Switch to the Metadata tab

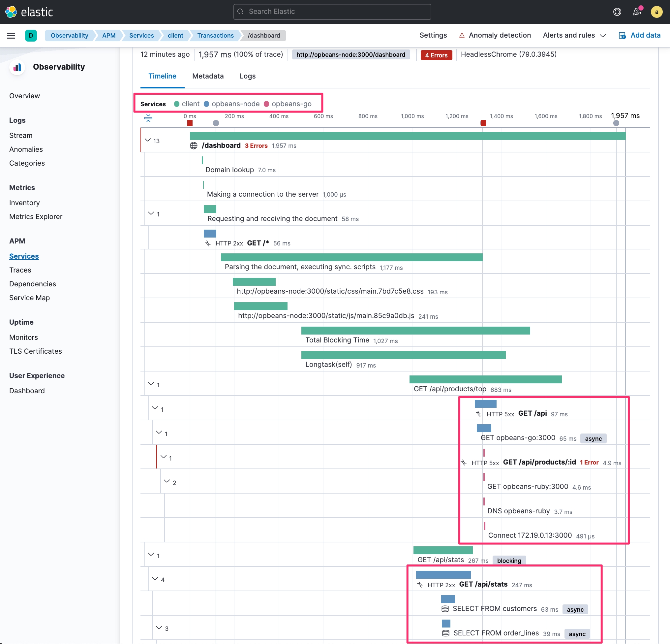coord(208,76)
